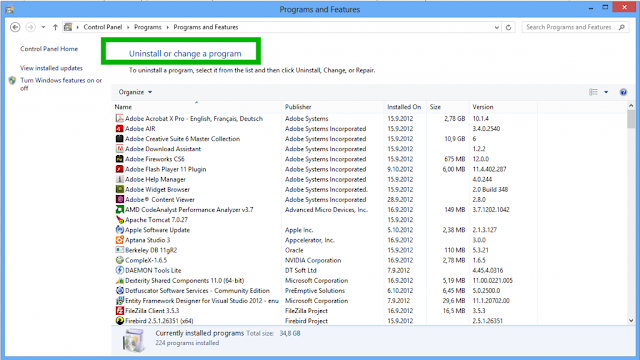Click the Dotfuscator Software Services icon
This screenshot has height=360, width=640.
point(119,291)
